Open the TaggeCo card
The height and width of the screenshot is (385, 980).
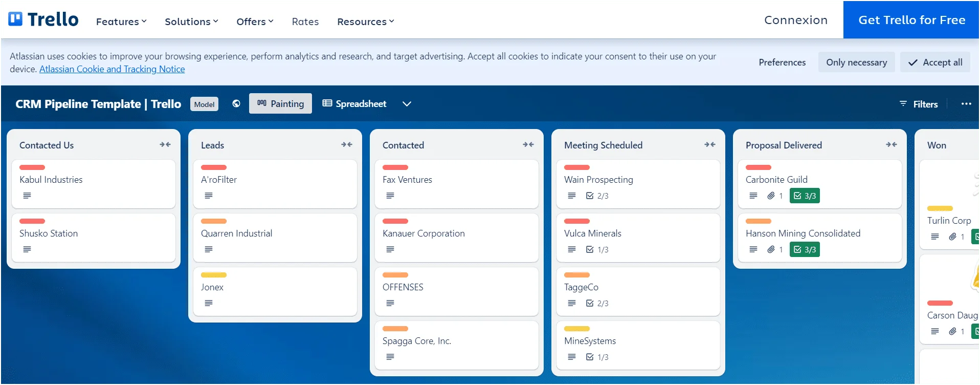pos(638,291)
